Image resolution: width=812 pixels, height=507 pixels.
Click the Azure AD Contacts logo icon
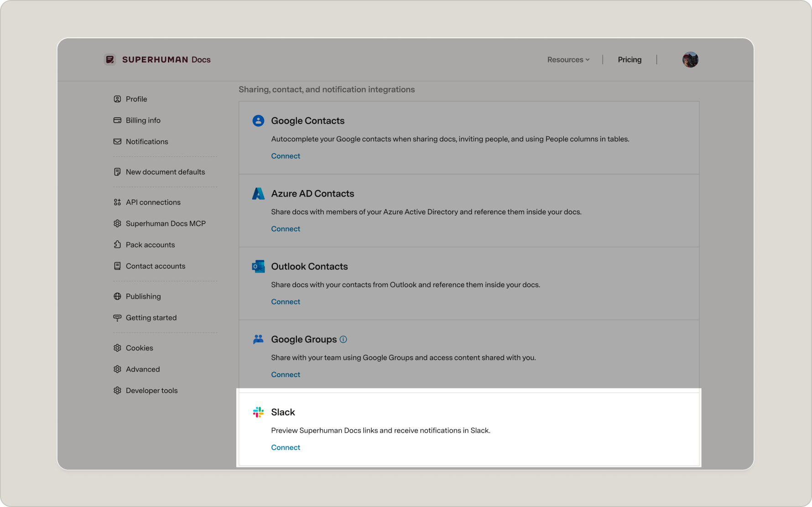258,193
